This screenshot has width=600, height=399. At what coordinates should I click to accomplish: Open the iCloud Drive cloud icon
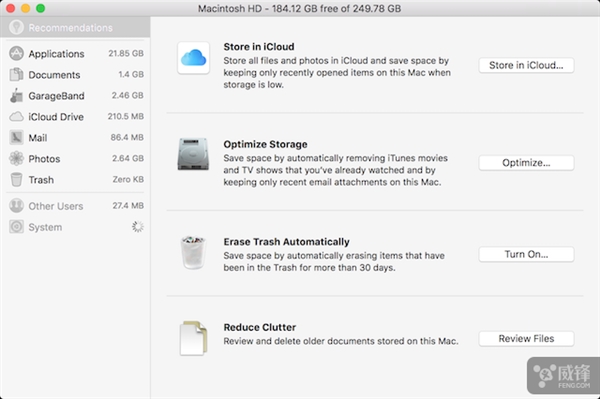click(x=16, y=117)
